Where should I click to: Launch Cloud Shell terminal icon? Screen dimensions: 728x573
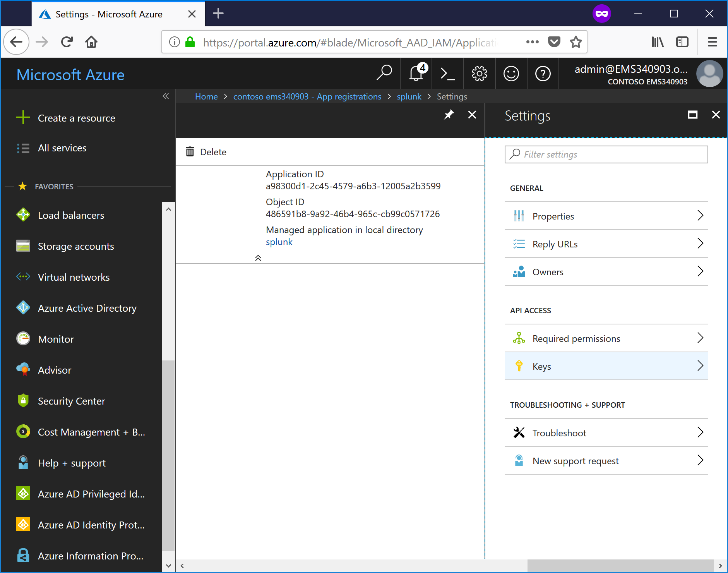point(447,74)
